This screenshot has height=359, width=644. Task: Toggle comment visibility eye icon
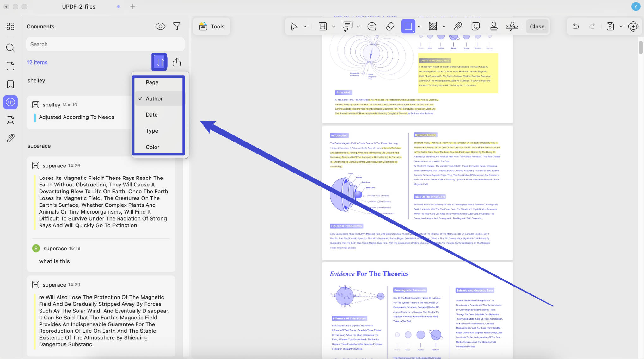click(160, 27)
